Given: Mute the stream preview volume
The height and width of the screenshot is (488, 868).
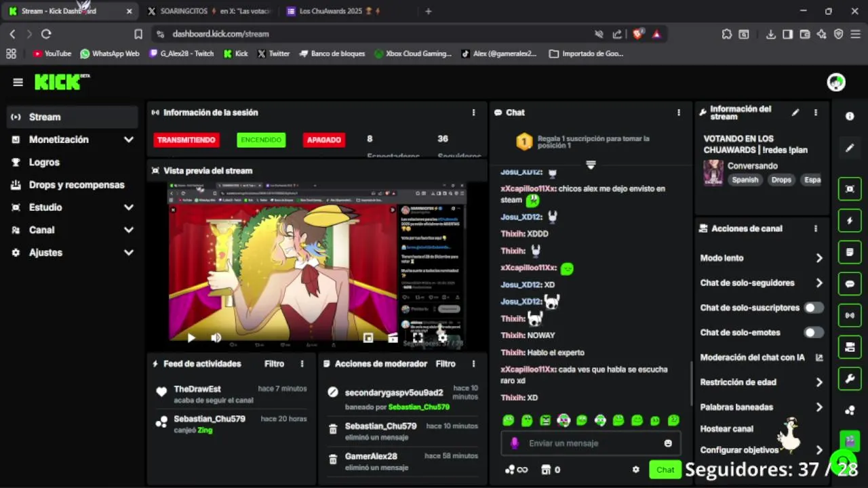Looking at the screenshot, I should point(216,338).
